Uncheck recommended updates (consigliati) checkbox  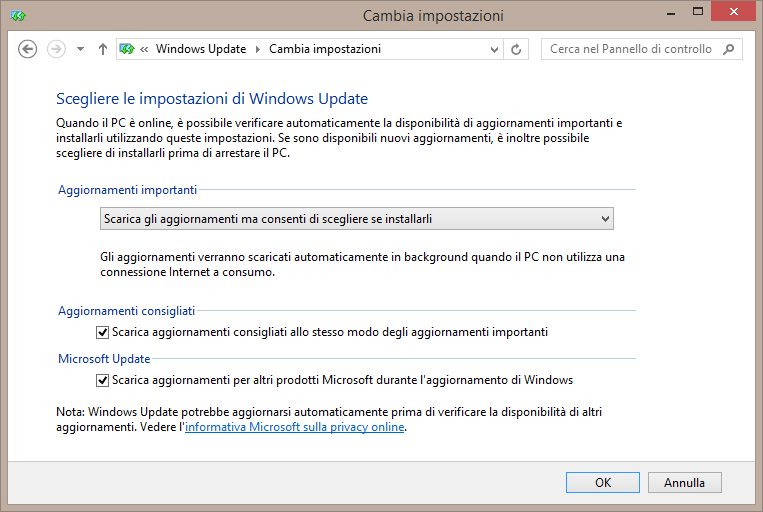pos(102,332)
